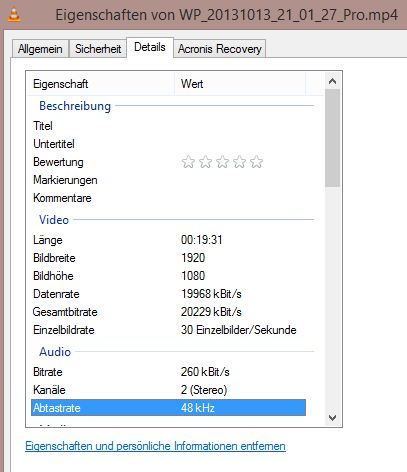Edit the Titel value field
The height and width of the screenshot is (472, 407).
click(243, 126)
